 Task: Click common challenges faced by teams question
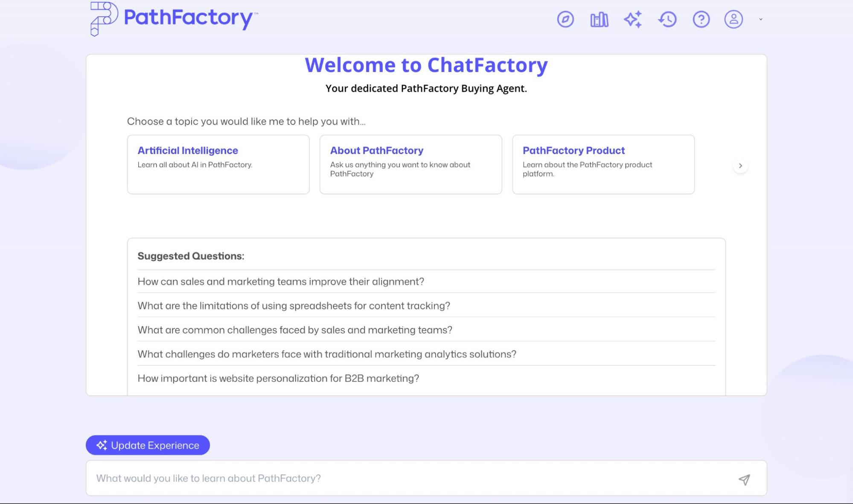[x=295, y=330]
